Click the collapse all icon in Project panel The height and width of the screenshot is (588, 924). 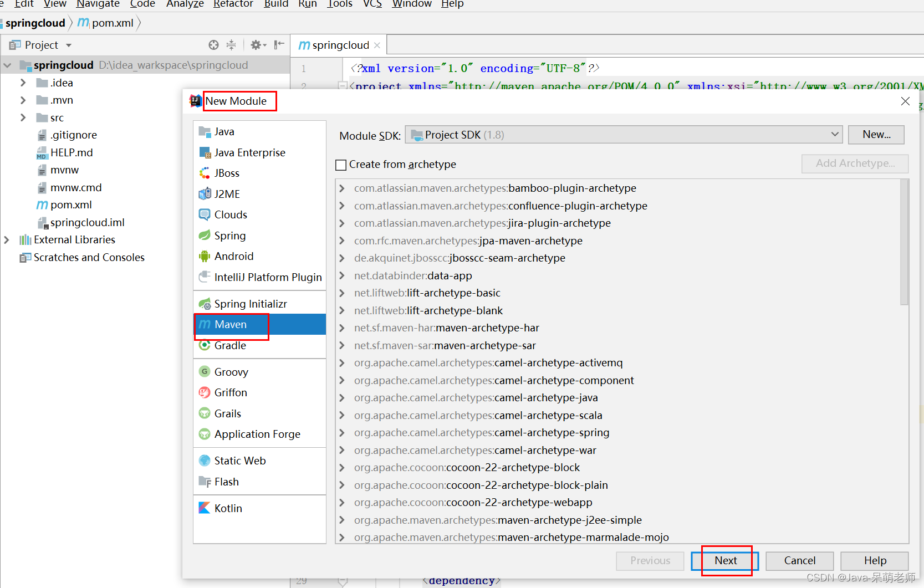231,45
